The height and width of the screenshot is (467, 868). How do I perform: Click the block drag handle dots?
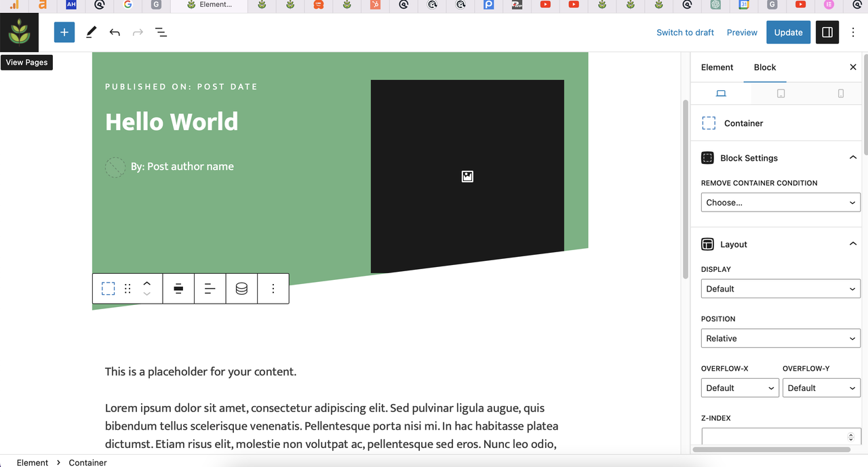(x=127, y=289)
